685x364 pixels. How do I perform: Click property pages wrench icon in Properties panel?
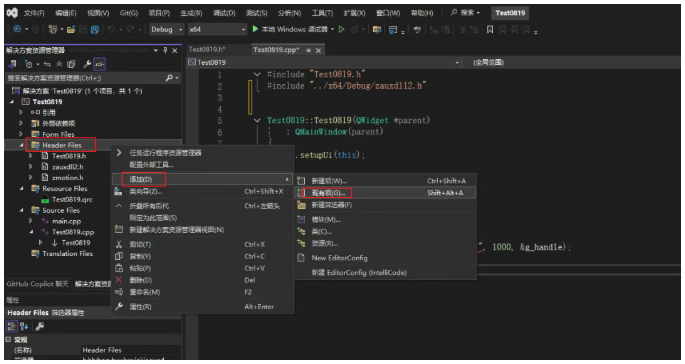pos(39,326)
